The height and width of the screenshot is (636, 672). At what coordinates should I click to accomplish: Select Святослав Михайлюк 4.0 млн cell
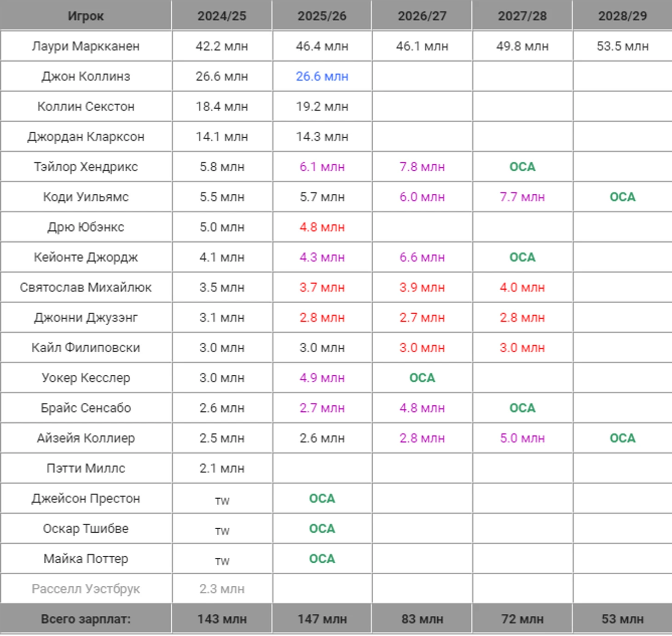[522, 287]
